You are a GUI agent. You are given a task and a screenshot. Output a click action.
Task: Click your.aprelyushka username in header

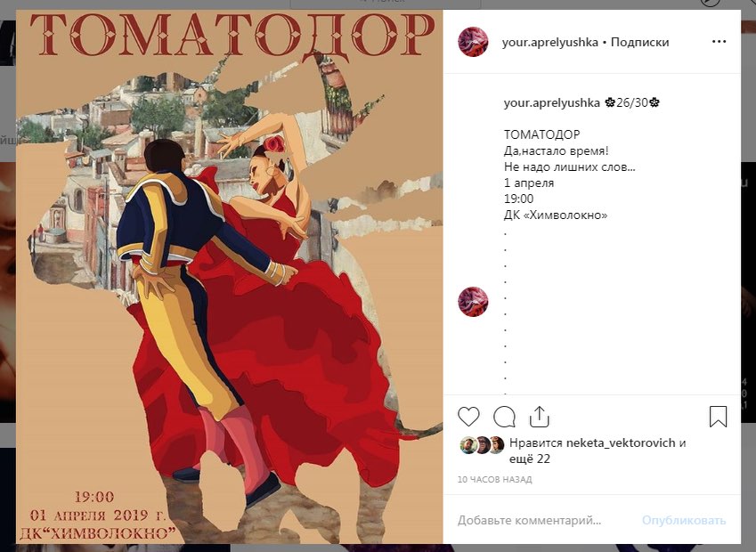pos(549,42)
